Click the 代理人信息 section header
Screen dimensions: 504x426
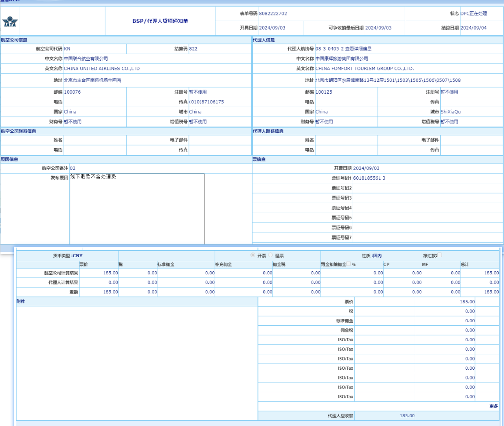coord(264,40)
